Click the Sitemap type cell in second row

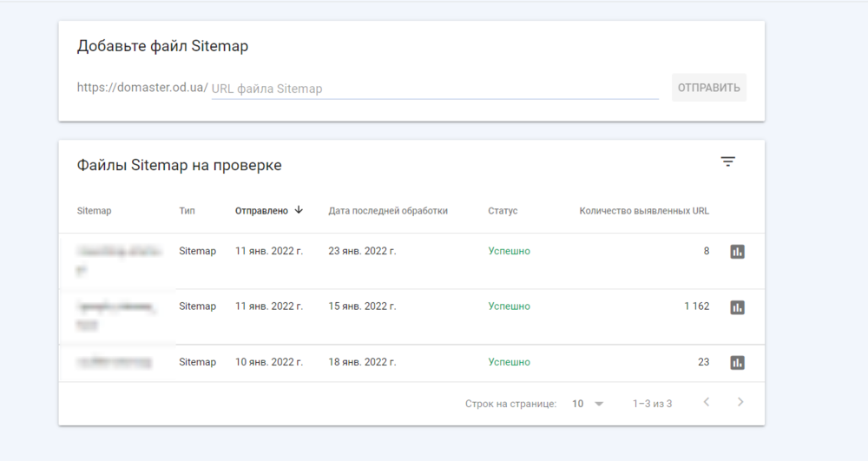point(197,306)
